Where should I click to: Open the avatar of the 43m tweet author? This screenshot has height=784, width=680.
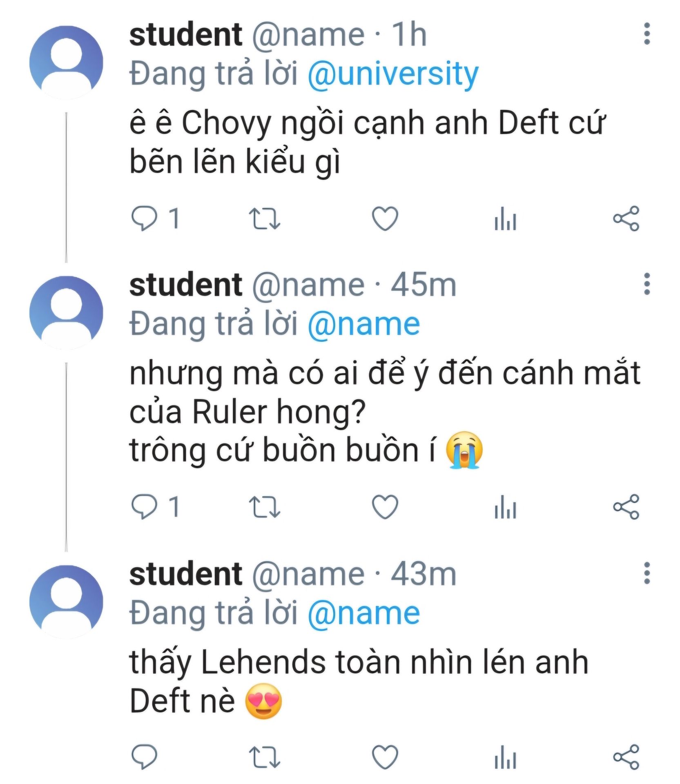click(x=66, y=601)
